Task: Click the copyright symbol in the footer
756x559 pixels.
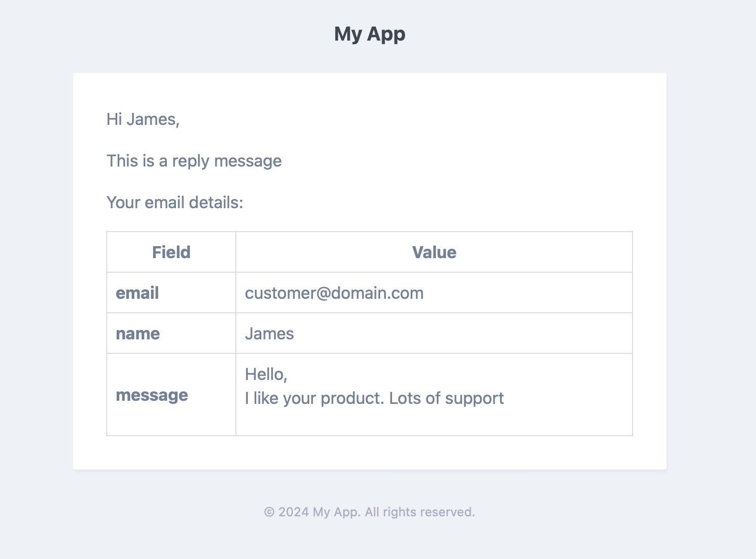Action: [x=269, y=512]
